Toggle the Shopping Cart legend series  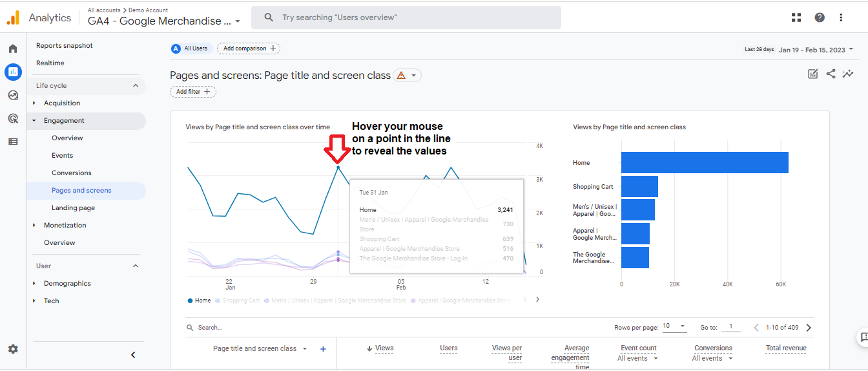(x=237, y=301)
